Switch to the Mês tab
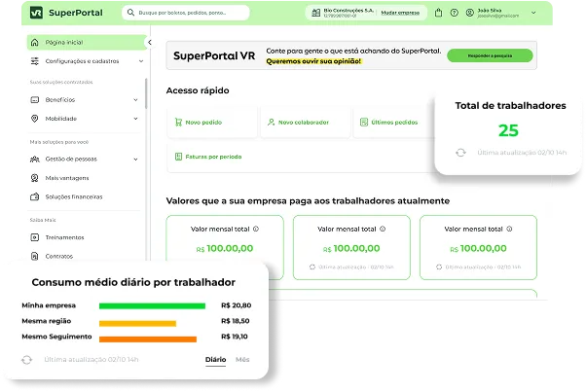The width and height of the screenshot is (586, 392). [242, 360]
